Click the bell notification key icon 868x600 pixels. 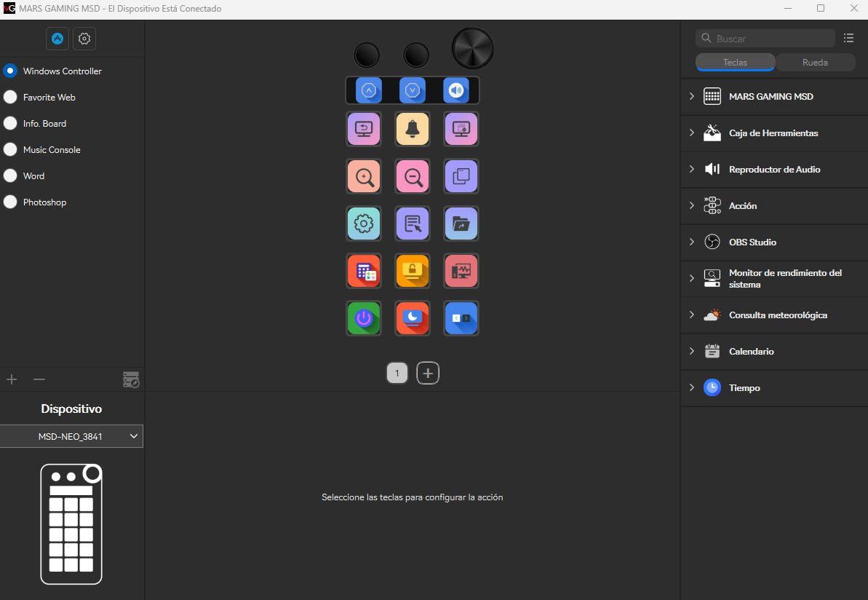(413, 129)
